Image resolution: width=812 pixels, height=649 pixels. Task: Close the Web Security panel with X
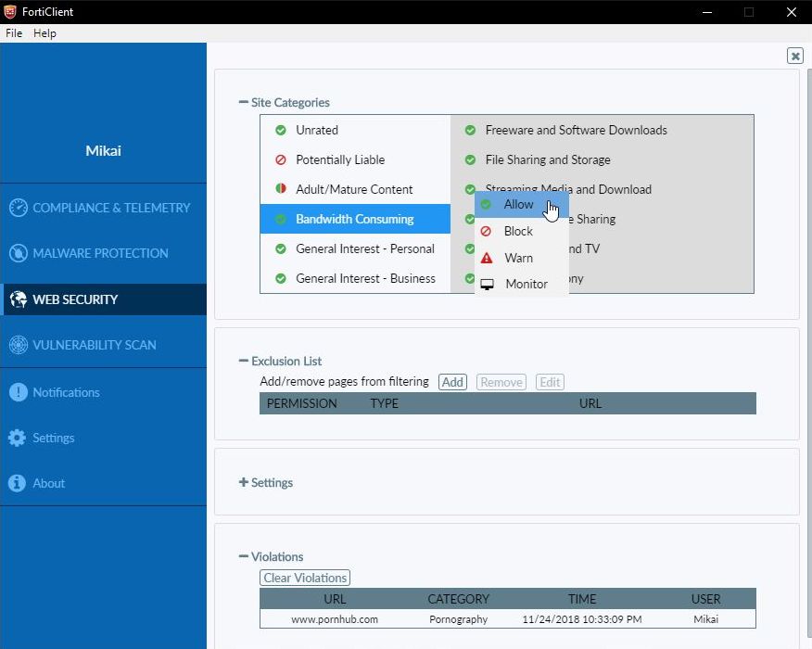tap(794, 56)
